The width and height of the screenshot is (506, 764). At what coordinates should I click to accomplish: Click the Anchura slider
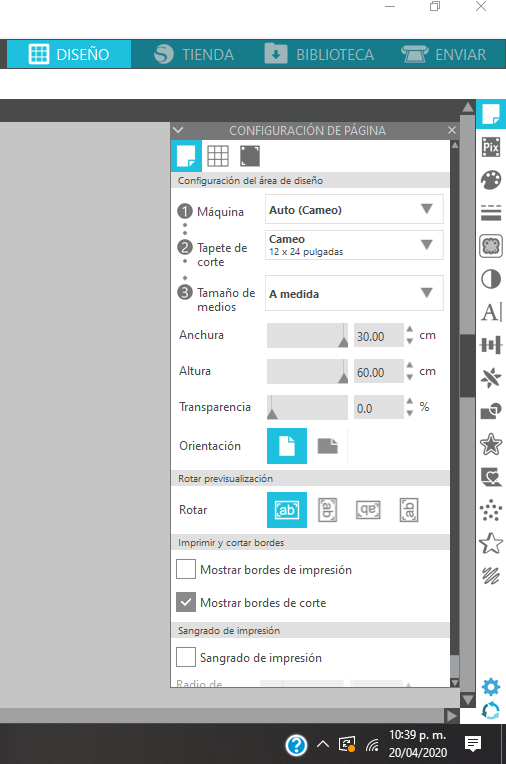pyautogui.click(x=308, y=335)
